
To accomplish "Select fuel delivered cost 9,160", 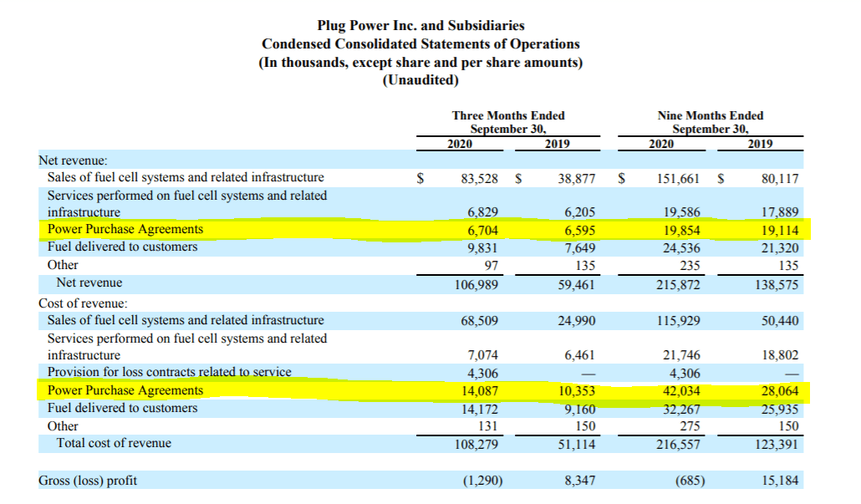I will (x=580, y=409).
